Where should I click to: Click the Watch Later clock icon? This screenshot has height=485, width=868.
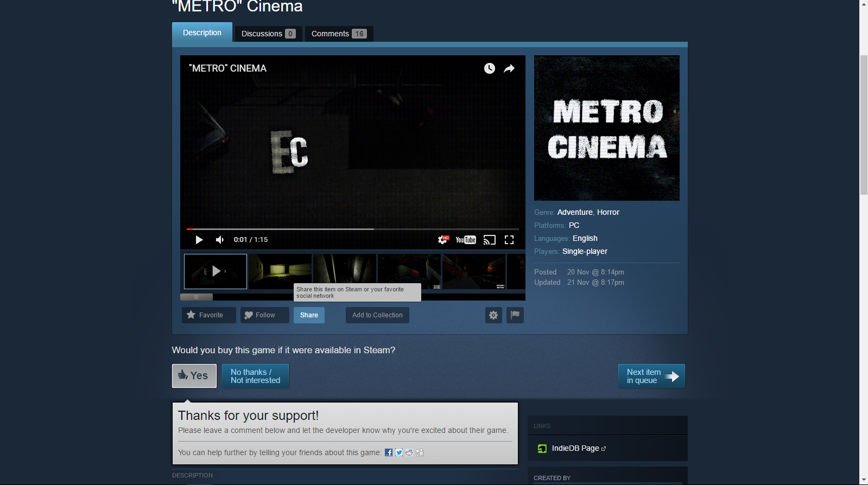coord(490,68)
